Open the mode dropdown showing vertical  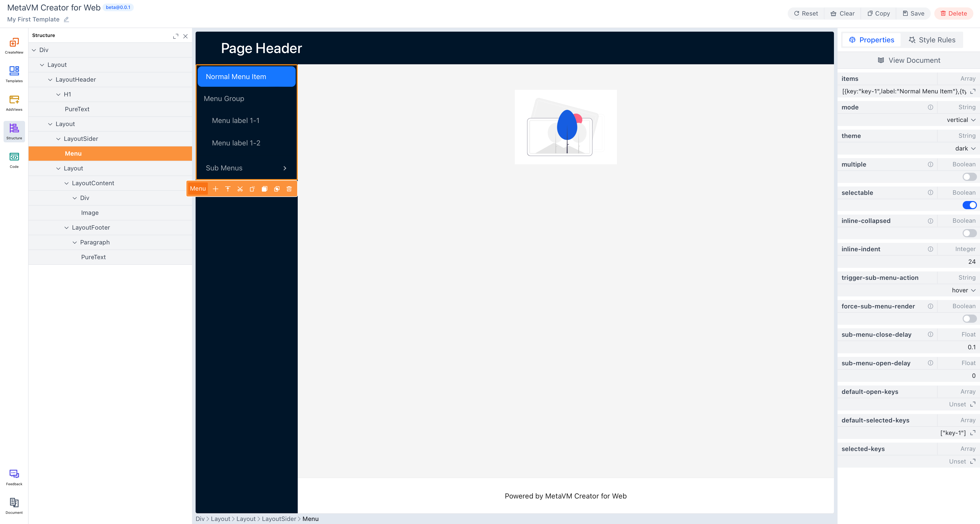(961, 120)
